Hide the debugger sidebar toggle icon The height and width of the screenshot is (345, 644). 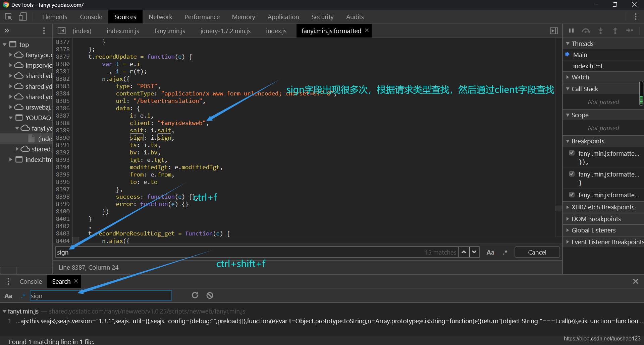pos(554,31)
